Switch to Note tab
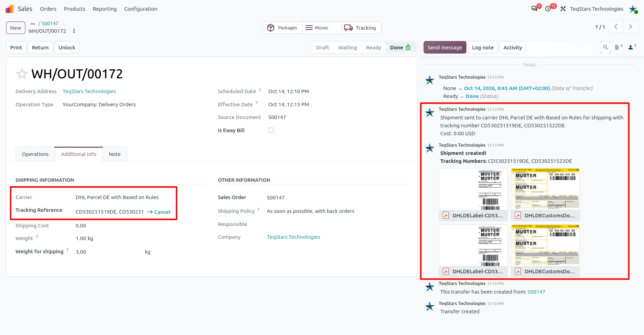 tap(115, 154)
